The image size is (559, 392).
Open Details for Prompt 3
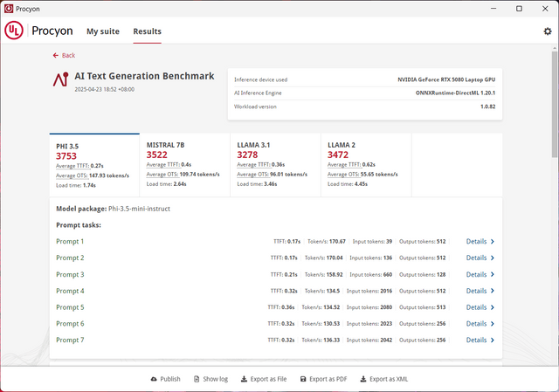tap(480, 274)
